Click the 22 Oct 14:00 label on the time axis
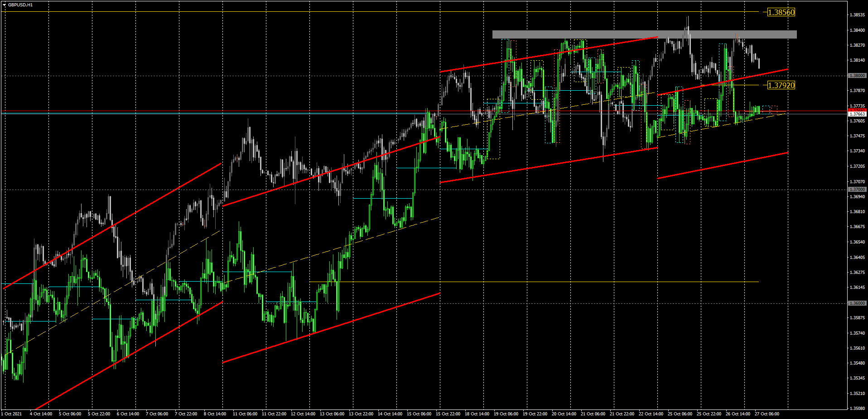This screenshot has height=419, width=868. pos(651,414)
